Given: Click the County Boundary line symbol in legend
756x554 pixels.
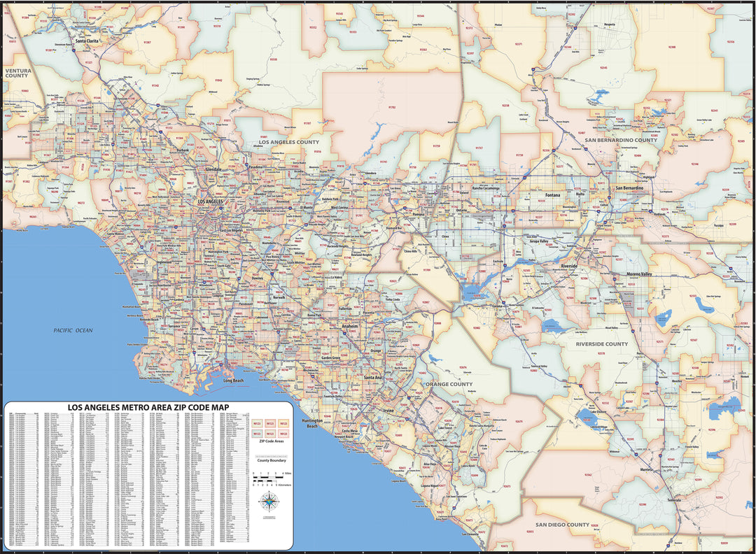Looking at the screenshot, I should [x=271, y=456].
